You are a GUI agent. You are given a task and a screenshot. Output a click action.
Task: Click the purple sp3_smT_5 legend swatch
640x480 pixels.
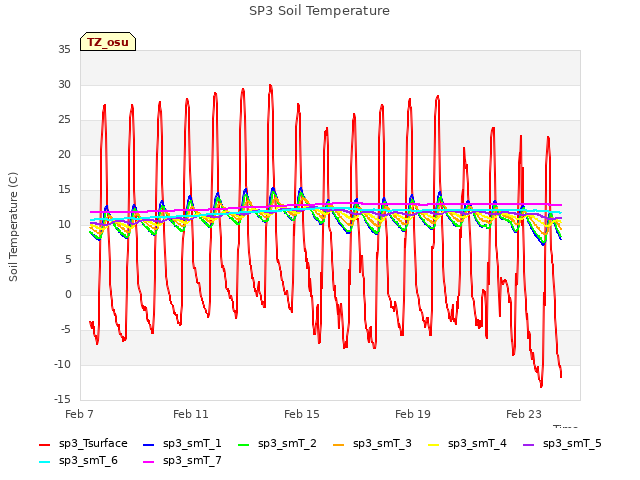[x=529, y=444]
